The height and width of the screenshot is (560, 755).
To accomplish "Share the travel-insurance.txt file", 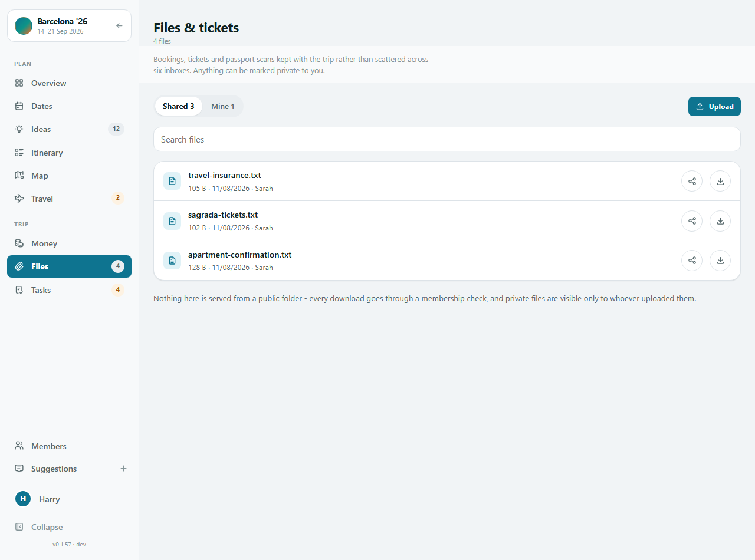I will 692,181.
